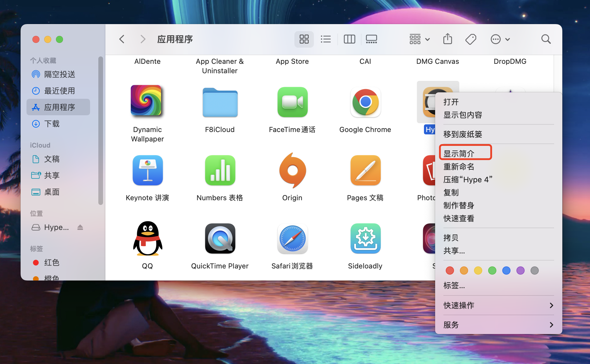This screenshot has width=590, height=364.
Task: Choose 拷贝 from context menu
Action: (x=499, y=238)
